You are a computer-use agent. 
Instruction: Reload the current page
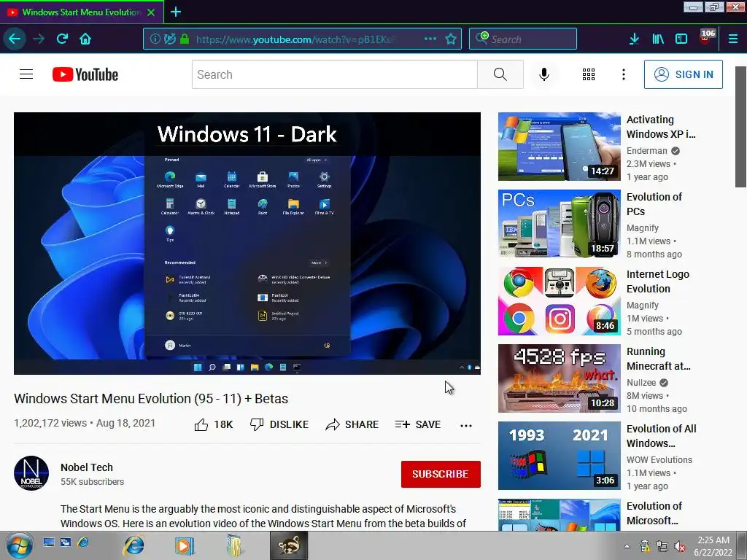tap(62, 39)
